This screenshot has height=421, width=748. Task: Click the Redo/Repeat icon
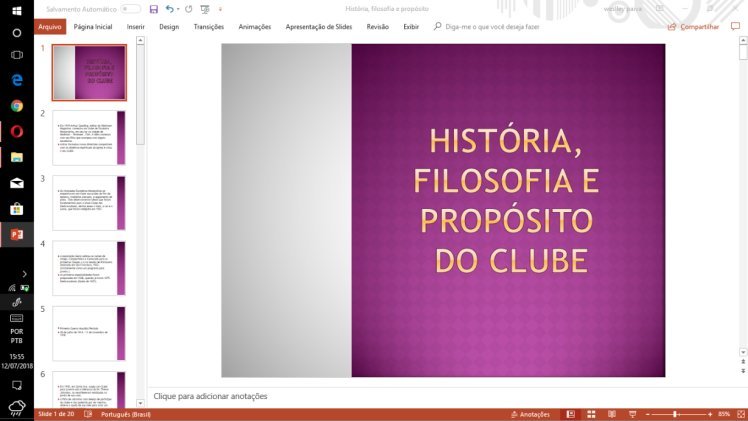click(189, 9)
